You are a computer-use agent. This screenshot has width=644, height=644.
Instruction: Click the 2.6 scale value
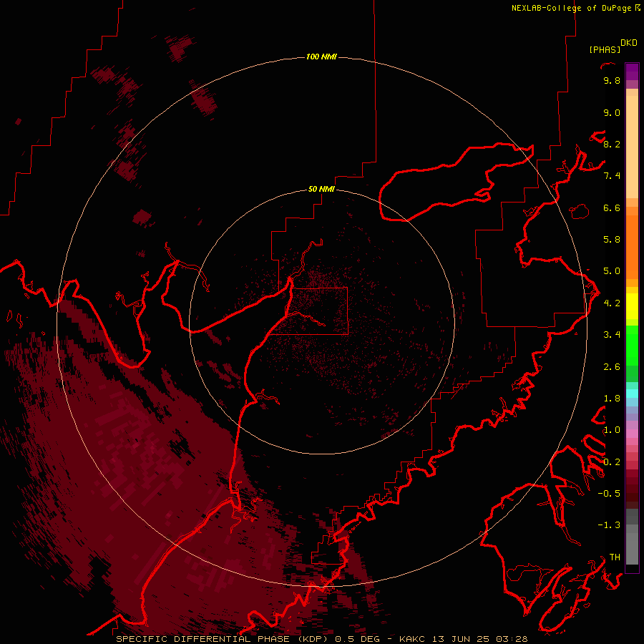tap(612, 367)
